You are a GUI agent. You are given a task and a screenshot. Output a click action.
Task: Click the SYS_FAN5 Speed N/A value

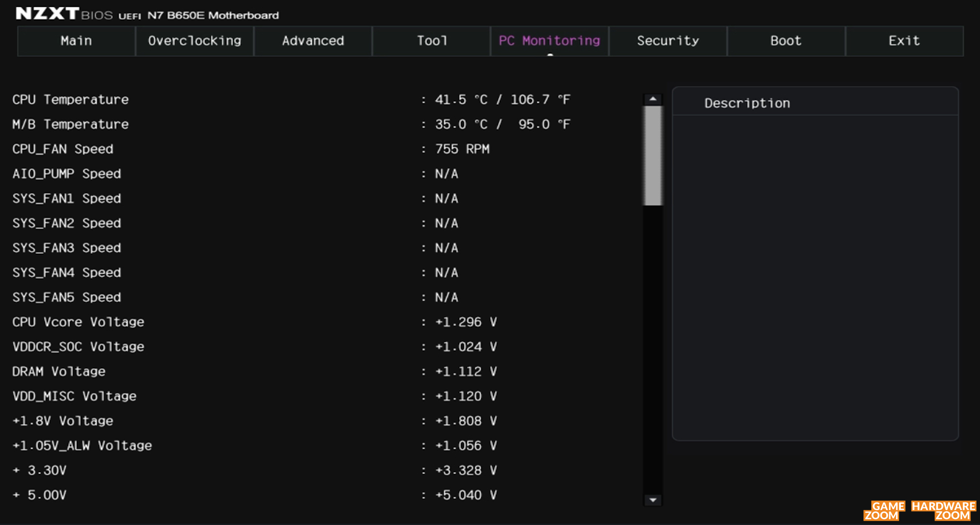(x=447, y=298)
